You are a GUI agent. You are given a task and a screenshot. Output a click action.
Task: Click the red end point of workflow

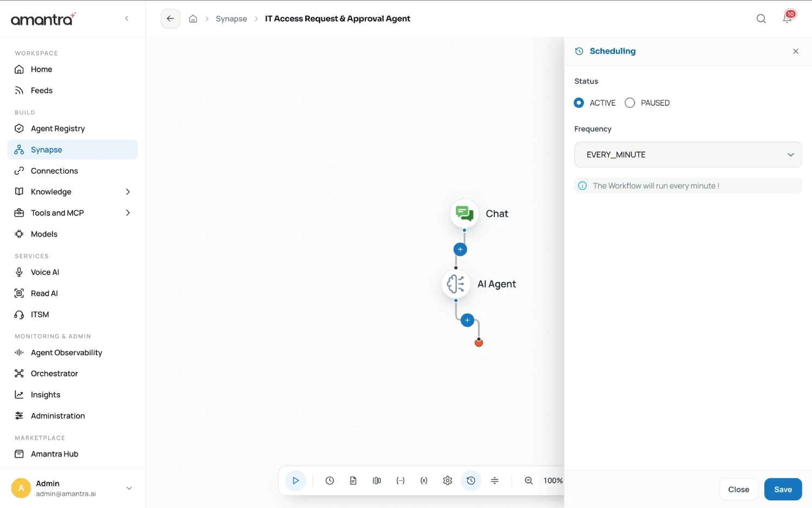pos(479,342)
